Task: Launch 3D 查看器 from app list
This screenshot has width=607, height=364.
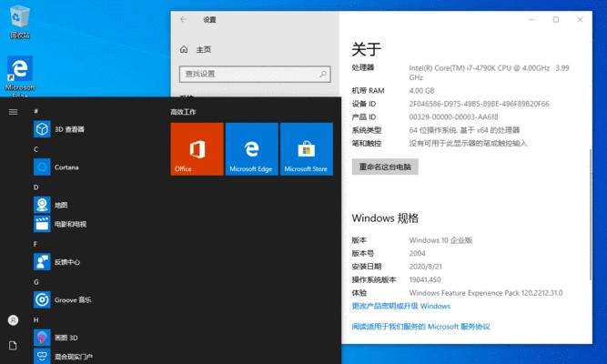Action: click(x=59, y=129)
